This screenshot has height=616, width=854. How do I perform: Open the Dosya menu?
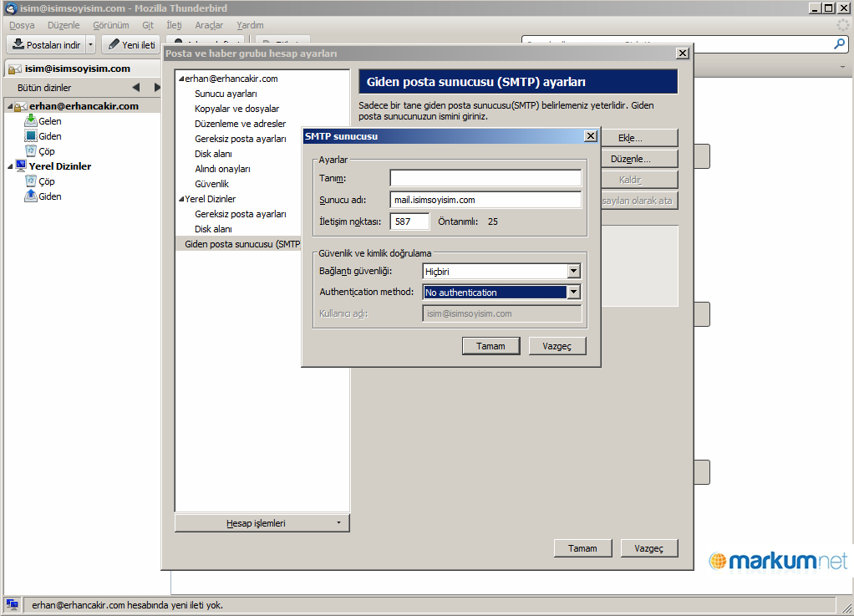[x=22, y=25]
